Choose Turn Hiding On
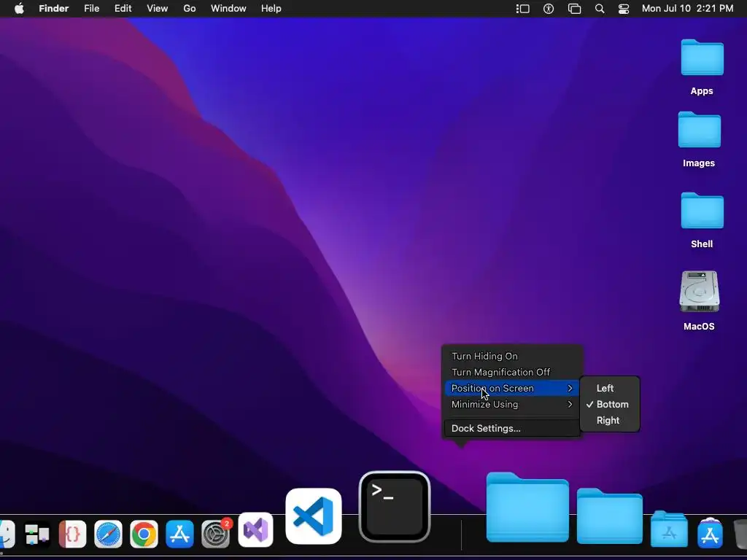747x560 pixels. pyautogui.click(x=512, y=356)
